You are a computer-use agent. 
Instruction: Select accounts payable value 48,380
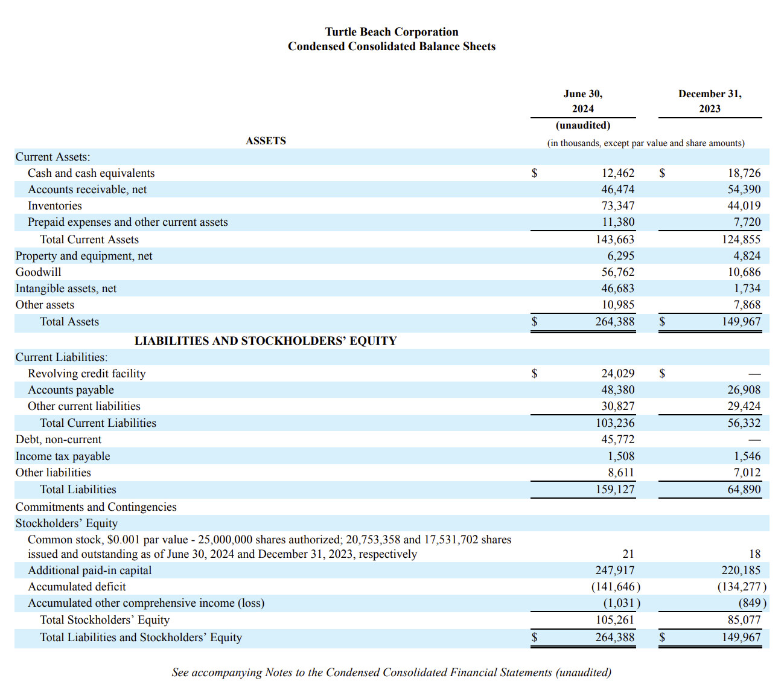(618, 390)
